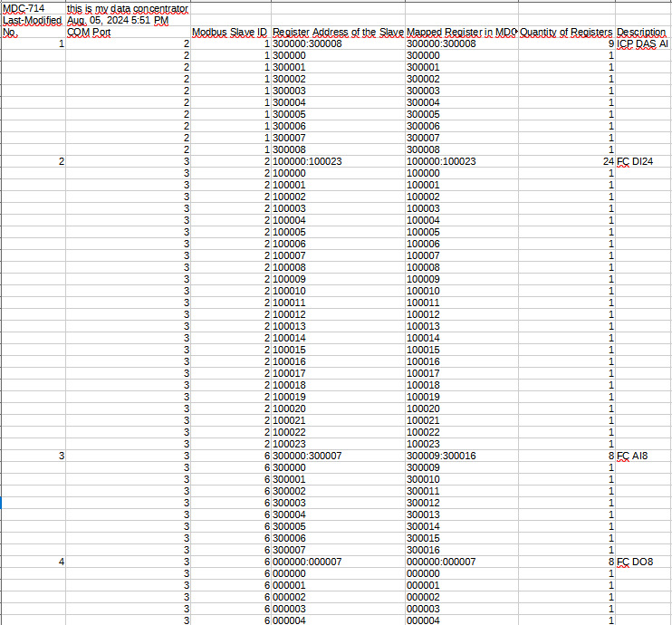Select the 'FC DI24' description cell

coord(643,161)
